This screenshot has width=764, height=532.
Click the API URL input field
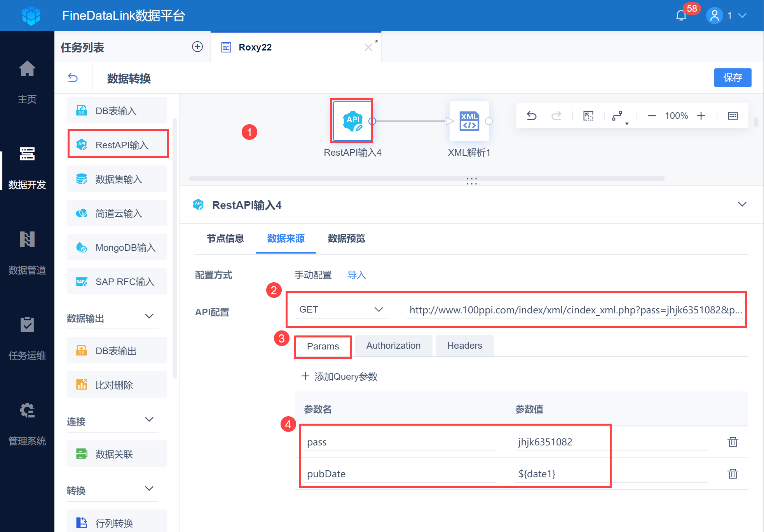click(x=575, y=310)
